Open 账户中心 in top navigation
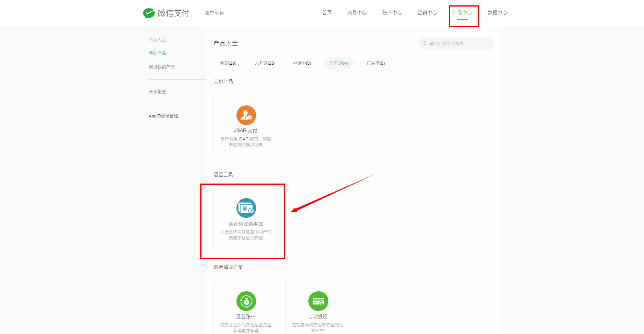This screenshot has width=644, height=334. click(392, 13)
